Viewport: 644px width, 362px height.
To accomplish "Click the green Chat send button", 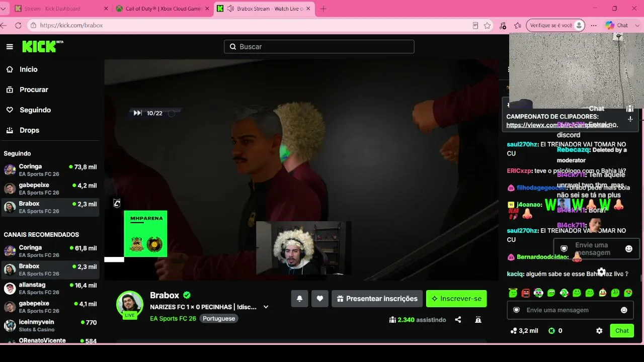I will pyautogui.click(x=622, y=331).
